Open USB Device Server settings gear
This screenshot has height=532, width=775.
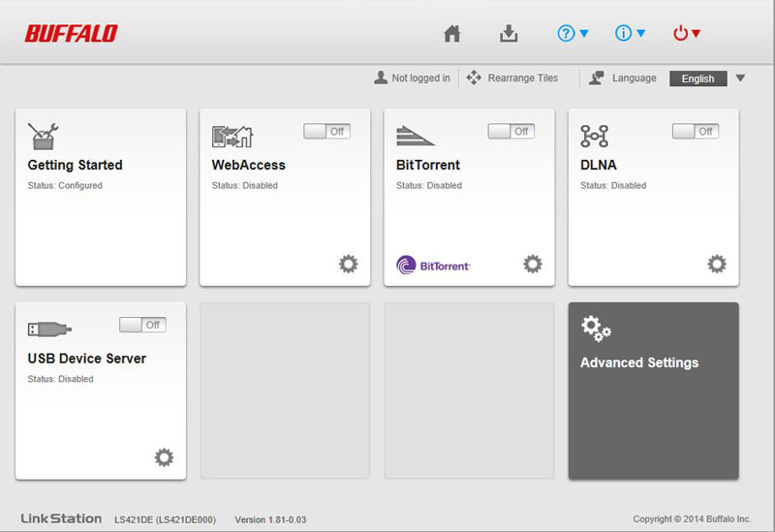click(x=164, y=457)
